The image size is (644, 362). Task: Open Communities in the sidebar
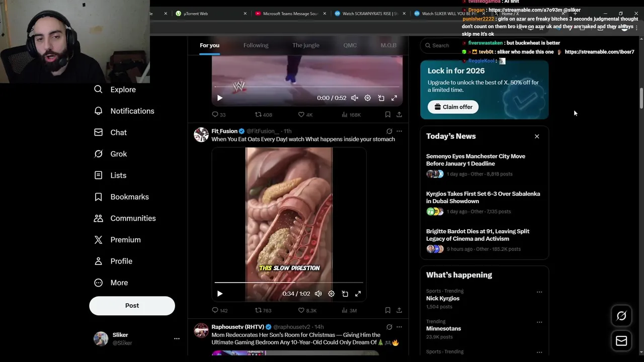(x=125, y=218)
